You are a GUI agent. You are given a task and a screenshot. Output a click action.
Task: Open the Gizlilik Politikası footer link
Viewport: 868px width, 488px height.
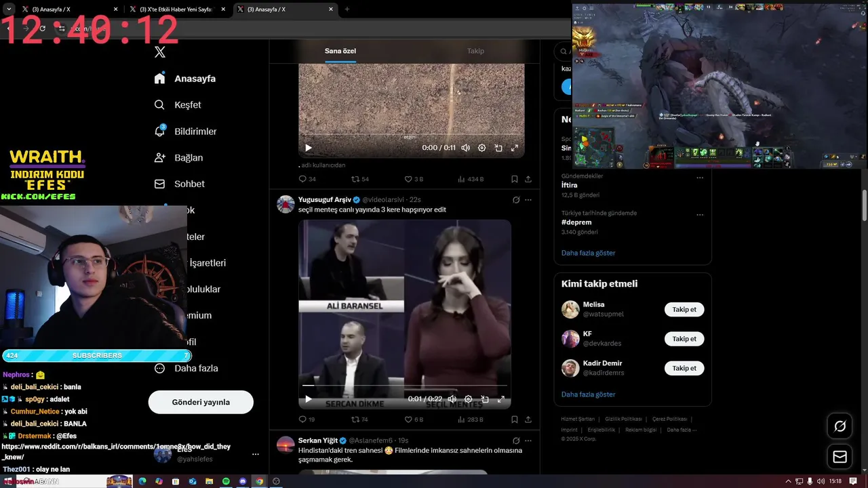point(624,420)
